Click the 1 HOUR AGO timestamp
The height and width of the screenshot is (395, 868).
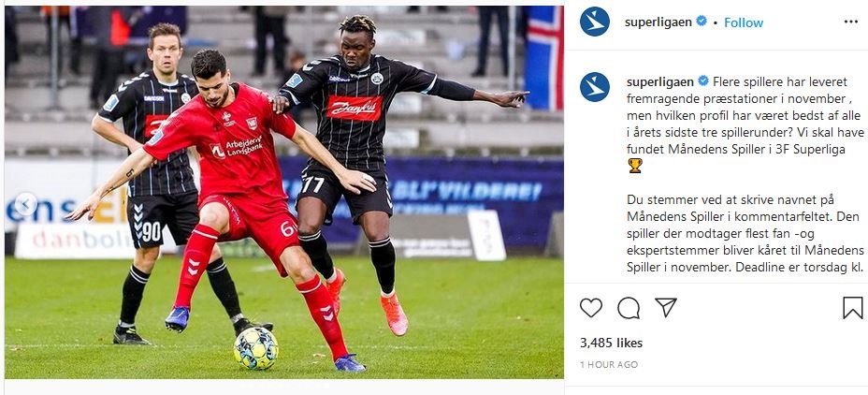pyautogui.click(x=609, y=364)
